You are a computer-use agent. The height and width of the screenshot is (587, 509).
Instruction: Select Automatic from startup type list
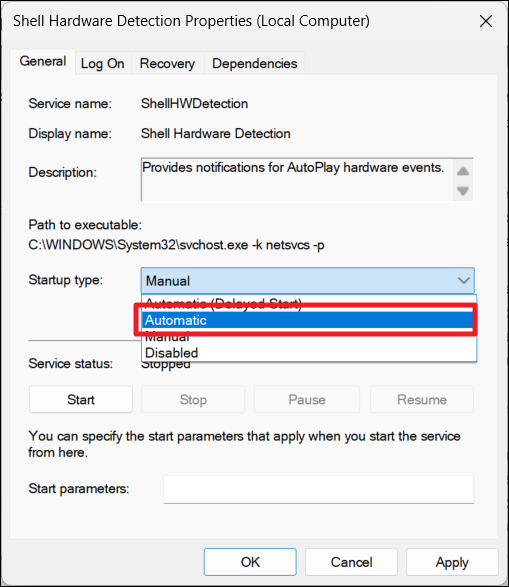(x=309, y=320)
